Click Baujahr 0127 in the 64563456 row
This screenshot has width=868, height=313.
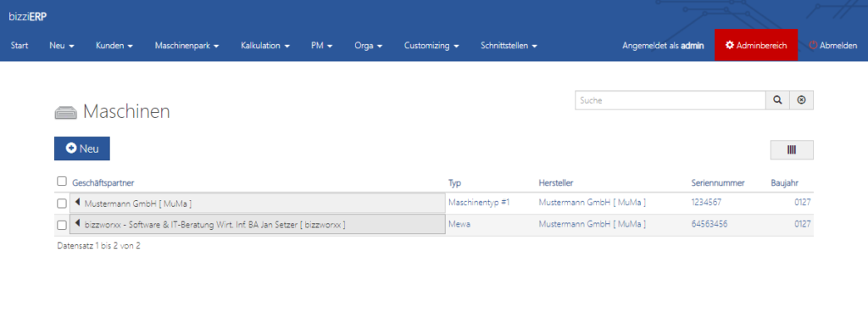click(803, 224)
